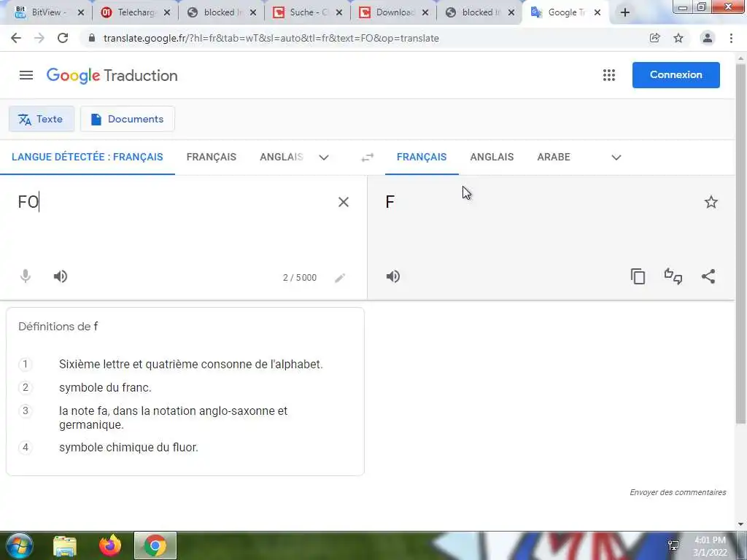Click the Google Traduction logo
This screenshot has height=560, width=747.
[112, 75]
